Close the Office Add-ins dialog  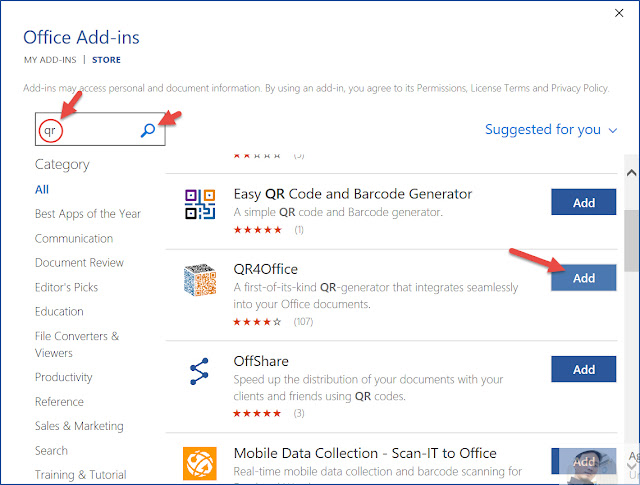619,13
